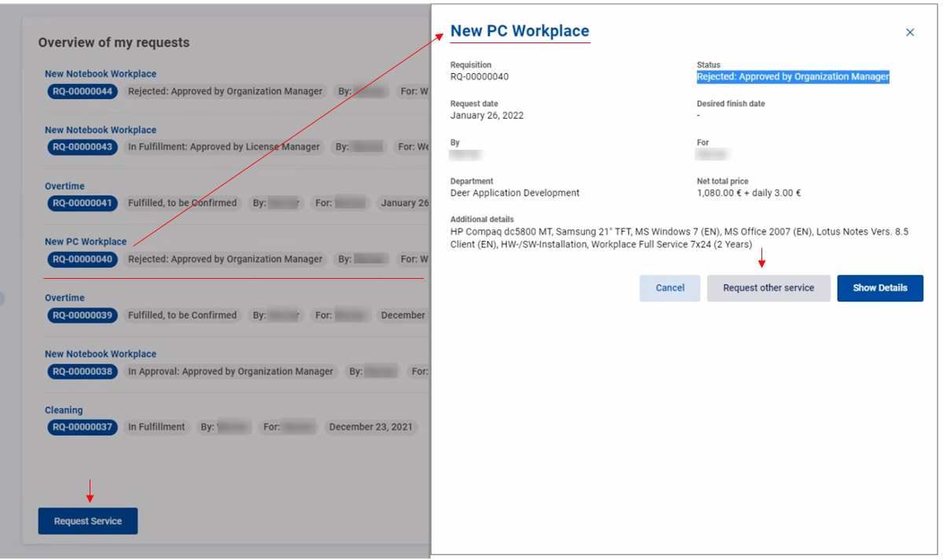Click Request other service button
Screen dimensions: 943x560
pos(768,288)
